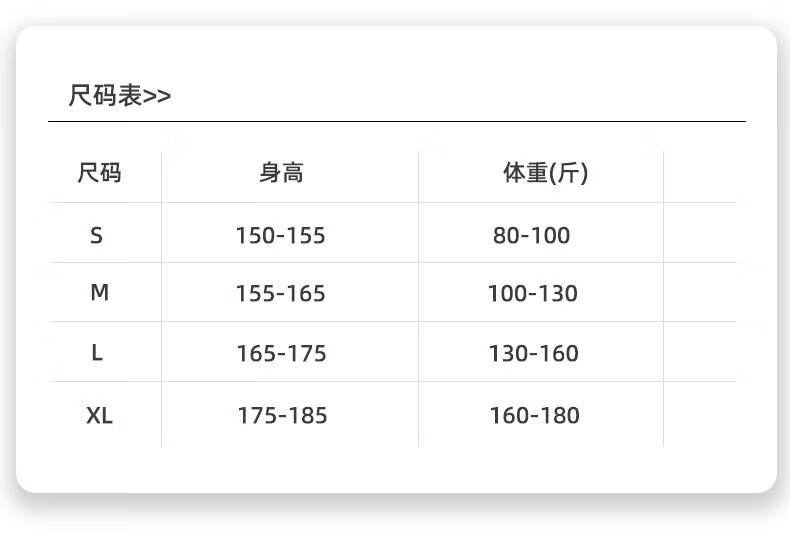Click the empty header cell right of 体重(斤)

pos(699,175)
